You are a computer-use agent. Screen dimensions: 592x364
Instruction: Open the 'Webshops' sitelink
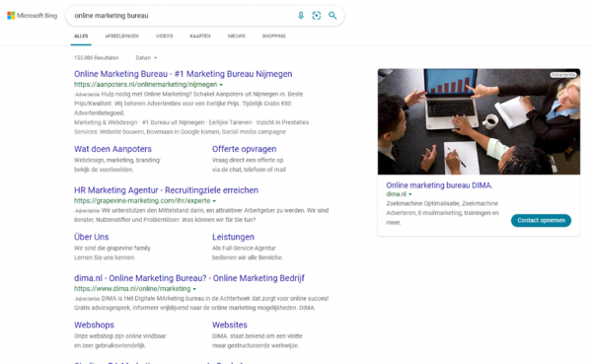click(x=94, y=326)
